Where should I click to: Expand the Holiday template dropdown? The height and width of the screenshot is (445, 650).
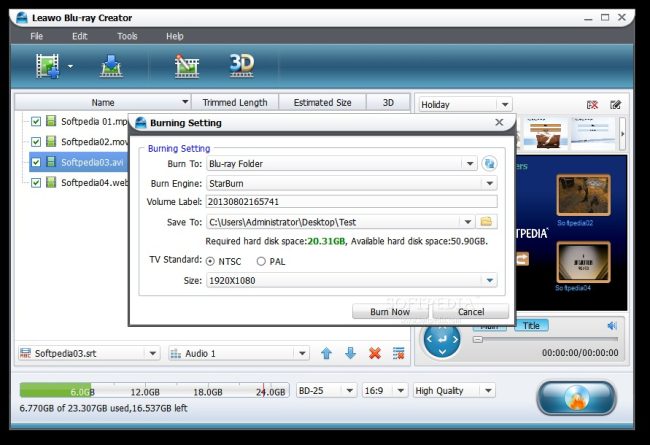504,105
